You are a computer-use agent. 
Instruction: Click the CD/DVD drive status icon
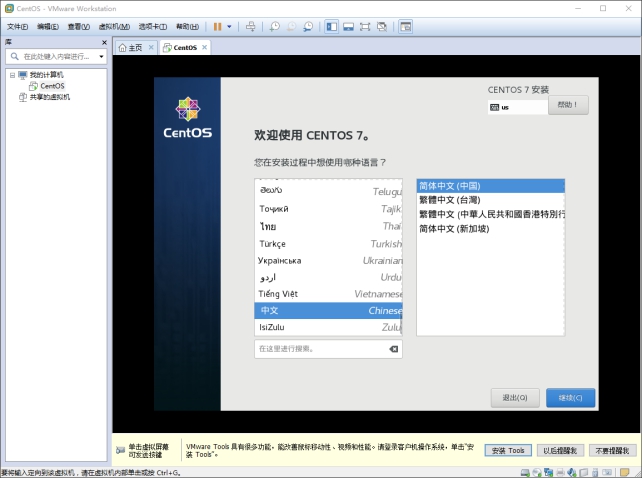coord(537,473)
